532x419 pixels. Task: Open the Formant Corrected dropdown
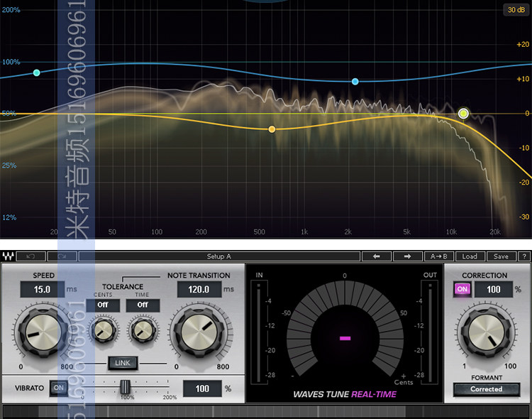pyautogui.click(x=487, y=389)
